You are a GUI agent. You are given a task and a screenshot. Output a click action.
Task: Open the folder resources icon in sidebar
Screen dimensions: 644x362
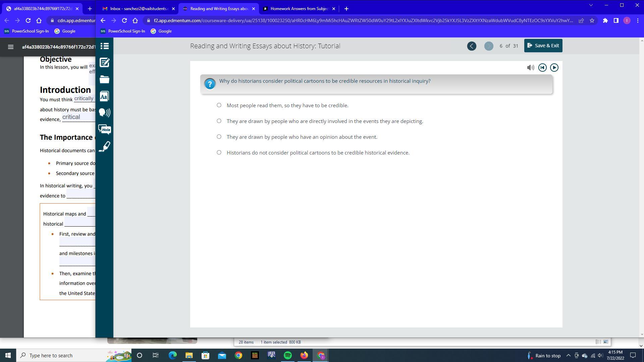point(104,79)
